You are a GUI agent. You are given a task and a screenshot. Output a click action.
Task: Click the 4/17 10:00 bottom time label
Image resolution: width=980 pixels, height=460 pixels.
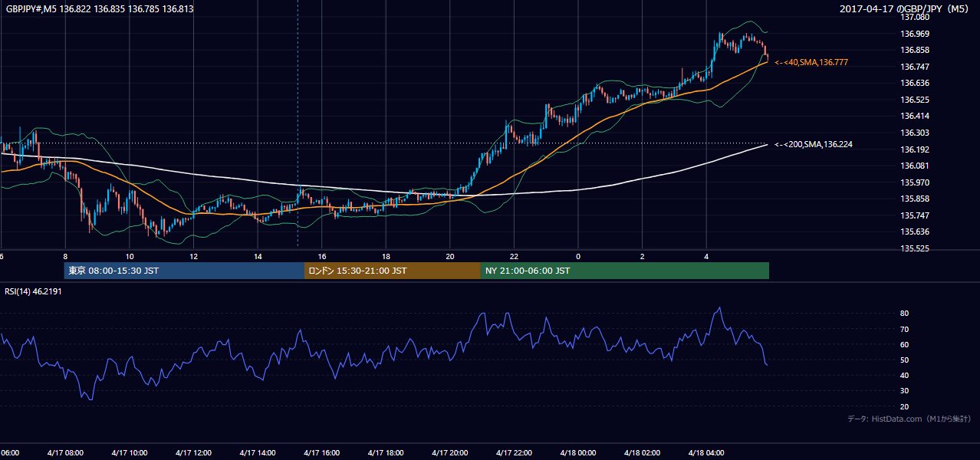pyautogui.click(x=129, y=453)
